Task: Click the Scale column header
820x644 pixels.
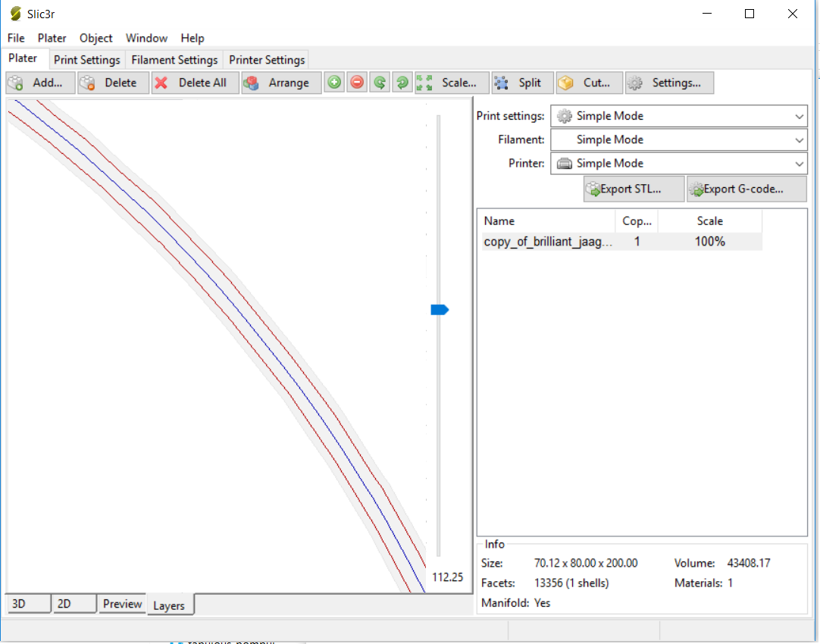Action: [x=709, y=221]
